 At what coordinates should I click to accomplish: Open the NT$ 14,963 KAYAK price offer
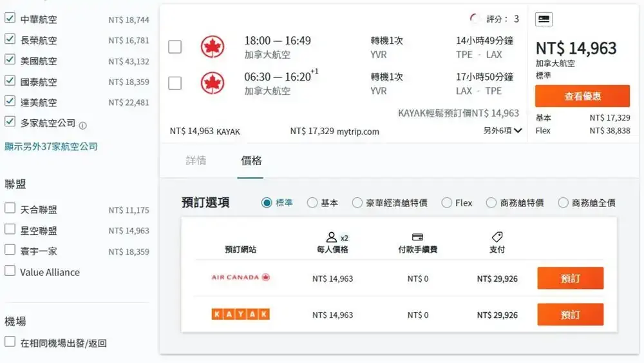(205, 132)
